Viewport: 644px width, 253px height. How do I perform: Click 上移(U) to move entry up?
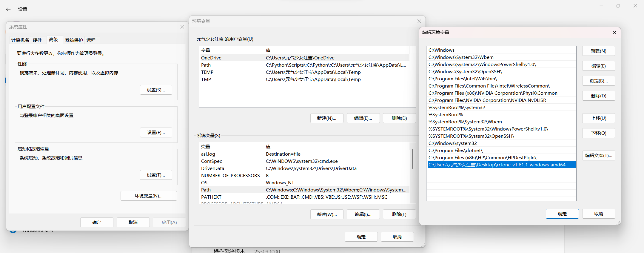(598, 118)
